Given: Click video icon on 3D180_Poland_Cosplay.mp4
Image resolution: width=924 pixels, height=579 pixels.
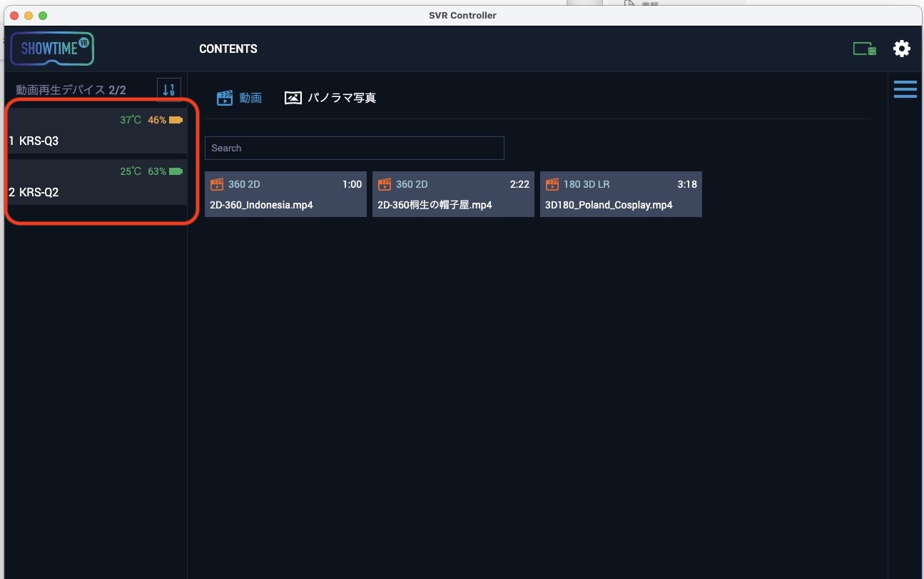Looking at the screenshot, I should (x=552, y=184).
